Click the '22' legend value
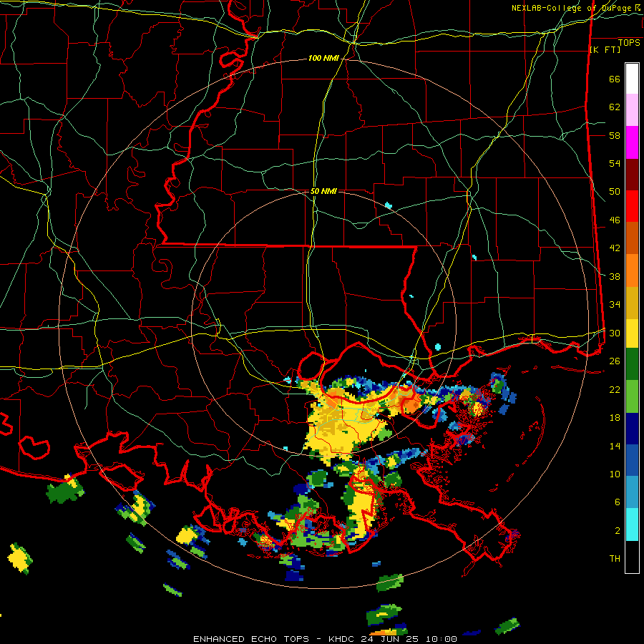Screen dimensions: 644x644 pyautogui.click(x=615, y=389)
